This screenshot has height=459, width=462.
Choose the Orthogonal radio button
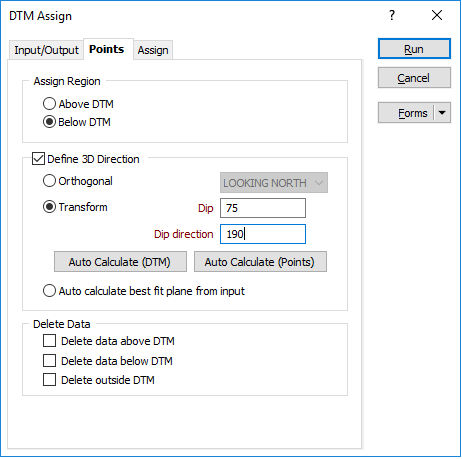[x=49, y=181]
